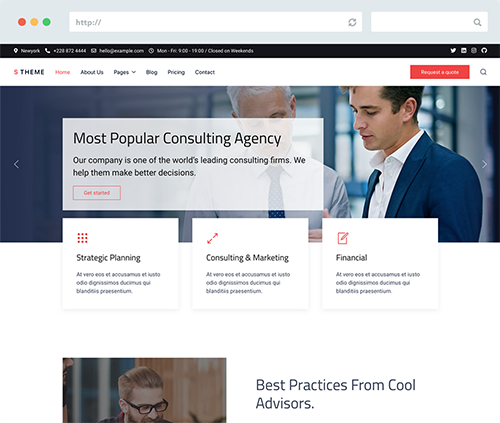The height and width of the screenshot is (423, 500).
Task: Expand the Pages dropdown menu
Action: (x=125, y=72)
